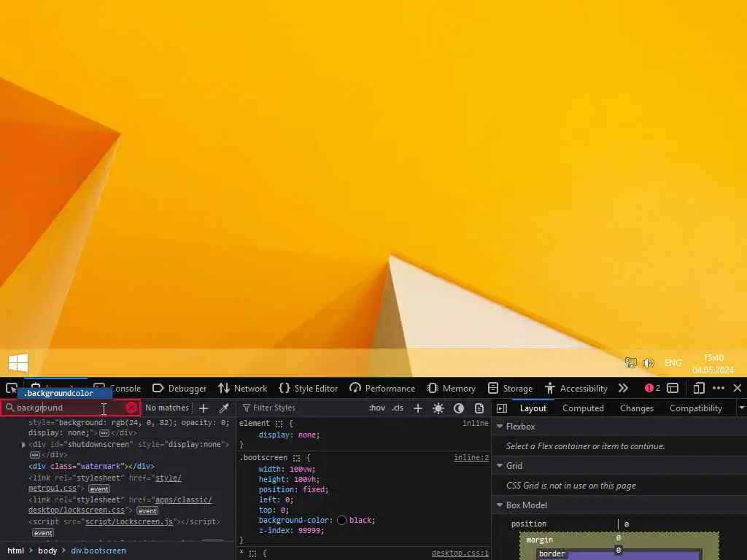Open the inline:2 source link
Image resolution: width=747 pixels, height=560 pixels.
click(471, 458)
